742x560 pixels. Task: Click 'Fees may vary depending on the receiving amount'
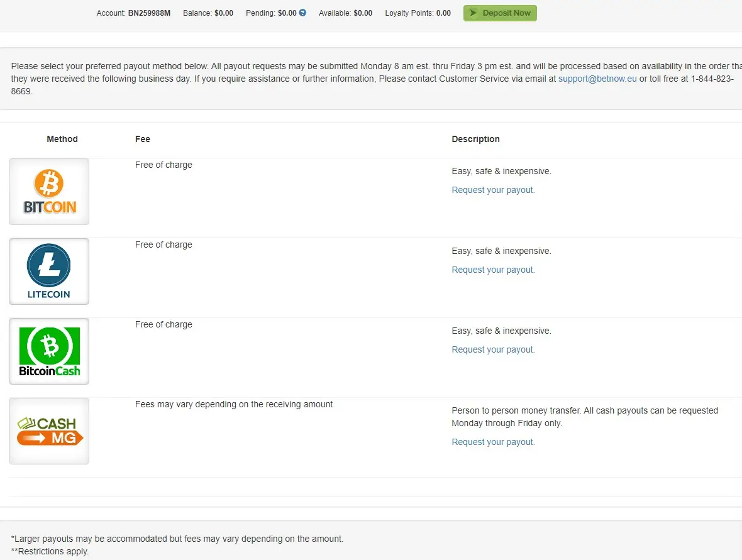point(234,404)
